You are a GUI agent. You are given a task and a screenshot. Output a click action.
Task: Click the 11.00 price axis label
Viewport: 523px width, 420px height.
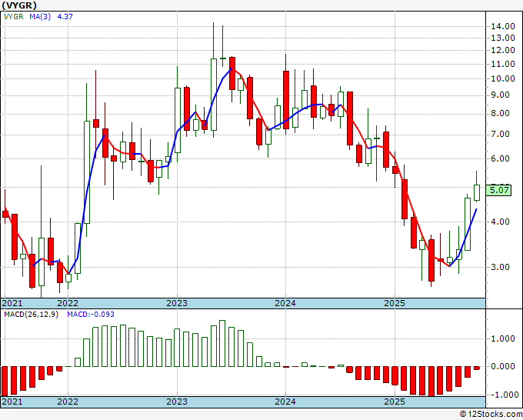502,64
